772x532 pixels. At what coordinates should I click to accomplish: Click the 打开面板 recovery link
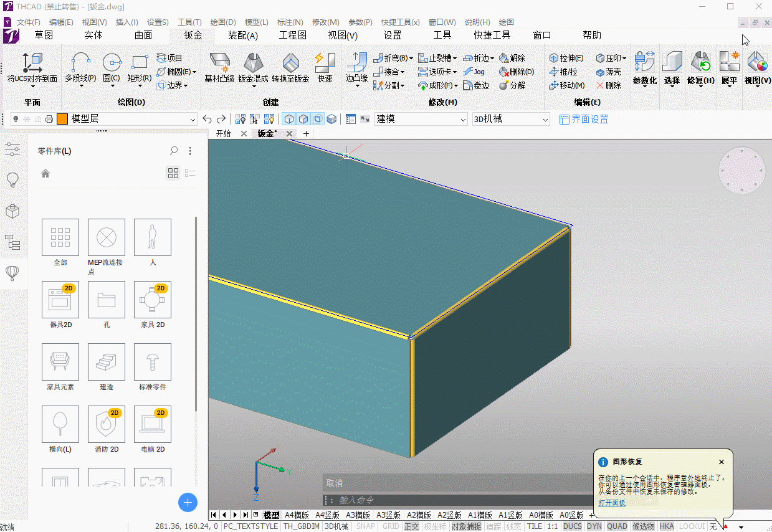(612, 503)
